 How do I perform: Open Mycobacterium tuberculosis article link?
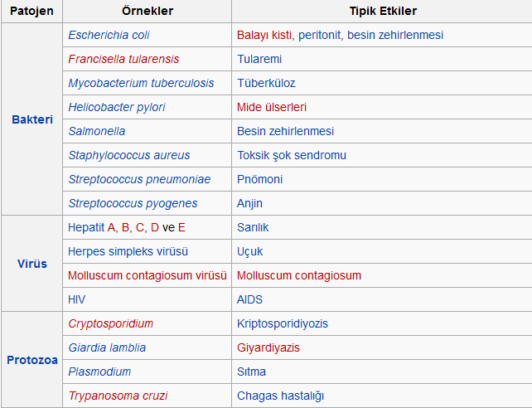(x=141, y=83)
